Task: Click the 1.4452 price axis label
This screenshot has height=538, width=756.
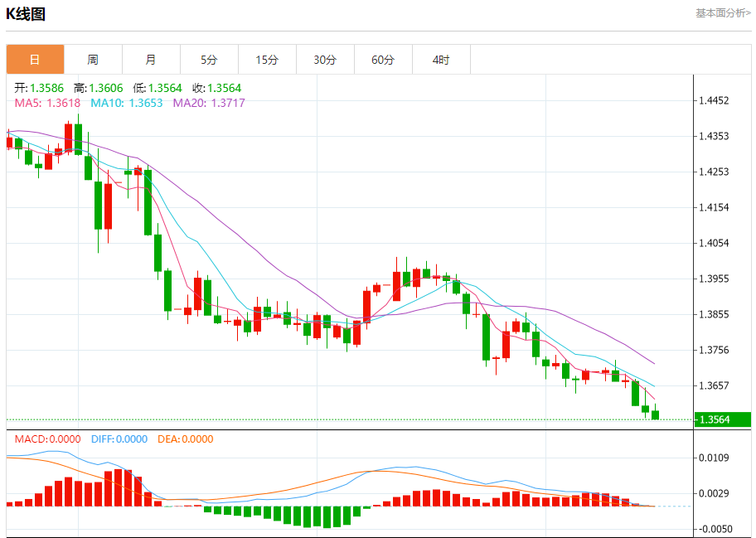Action: pos(714,101)
